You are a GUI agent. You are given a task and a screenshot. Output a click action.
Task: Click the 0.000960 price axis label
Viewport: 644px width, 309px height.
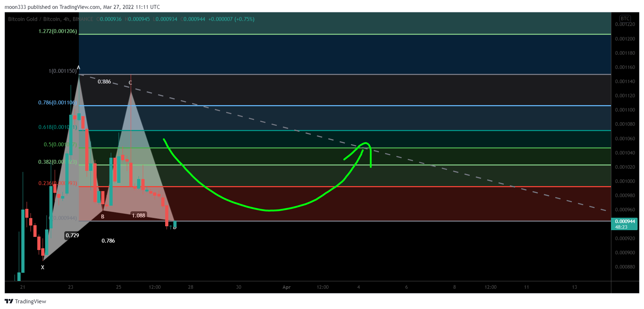(625, 210)
